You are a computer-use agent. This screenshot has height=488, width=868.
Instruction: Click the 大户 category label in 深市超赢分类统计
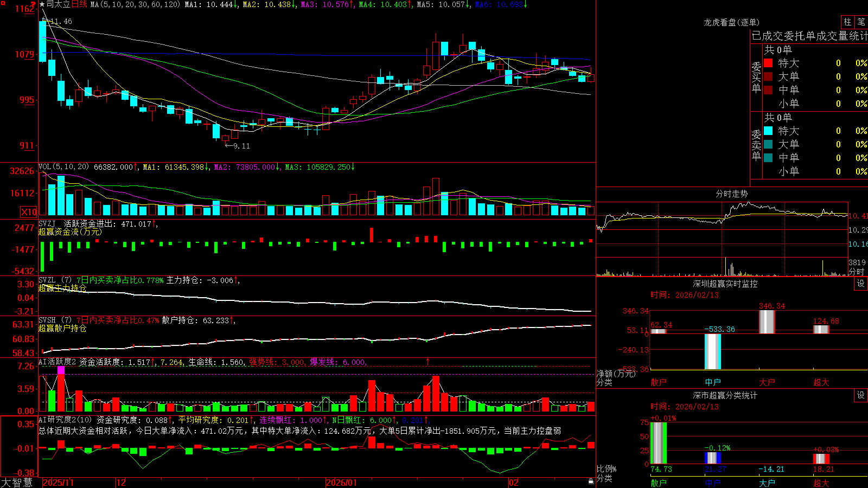click(767, 483)
